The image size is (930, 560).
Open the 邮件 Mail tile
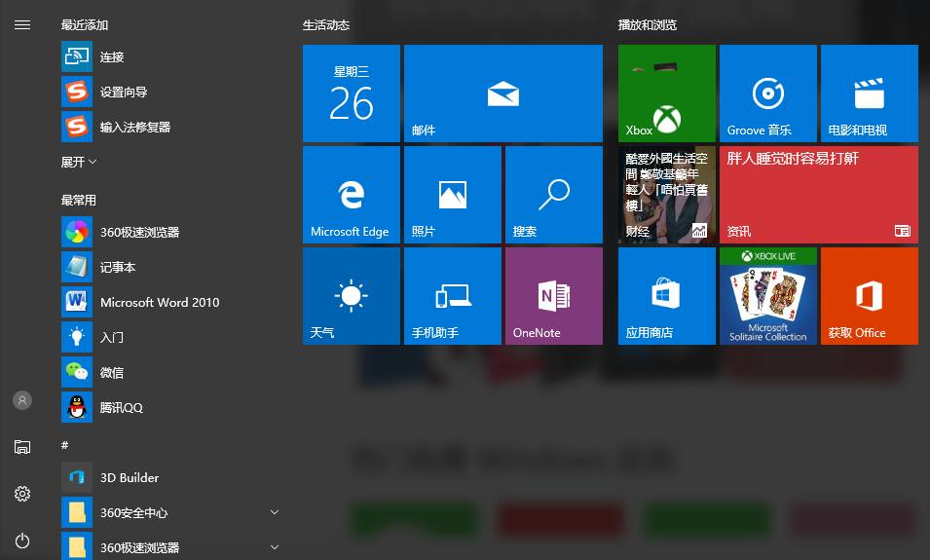click(502, 93)
